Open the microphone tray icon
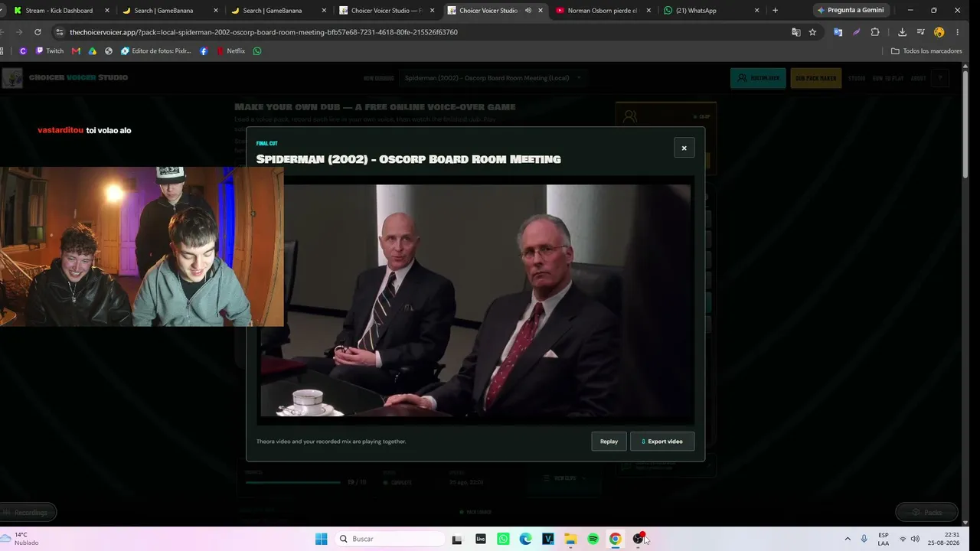The image size is (980, 551). [864, 539]
